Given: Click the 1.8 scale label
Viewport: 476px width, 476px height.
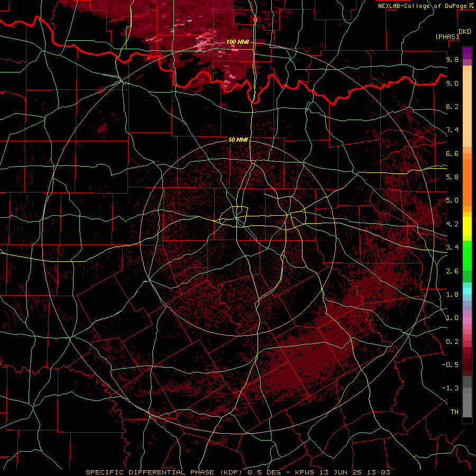Looking at the screenshot, I should point(452,295).
